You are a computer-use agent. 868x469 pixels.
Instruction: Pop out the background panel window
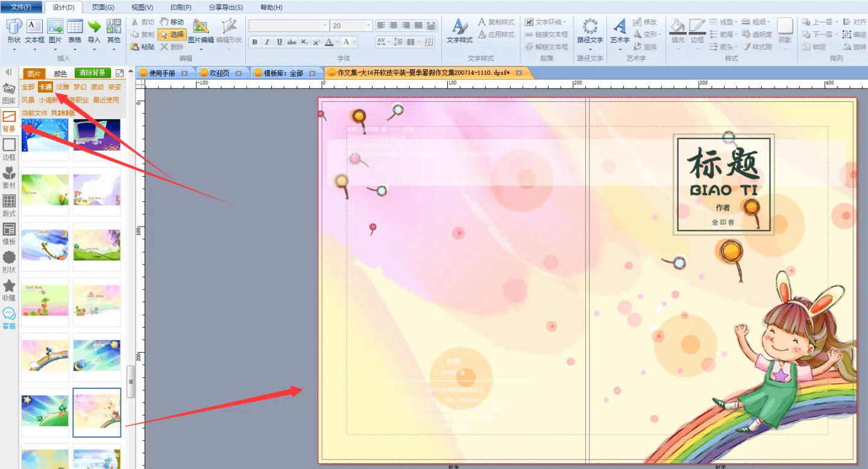click(x=119, y=73)
